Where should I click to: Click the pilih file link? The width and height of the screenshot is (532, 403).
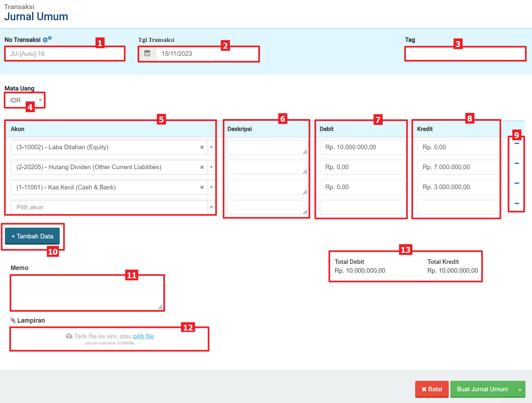coord(143,336)
